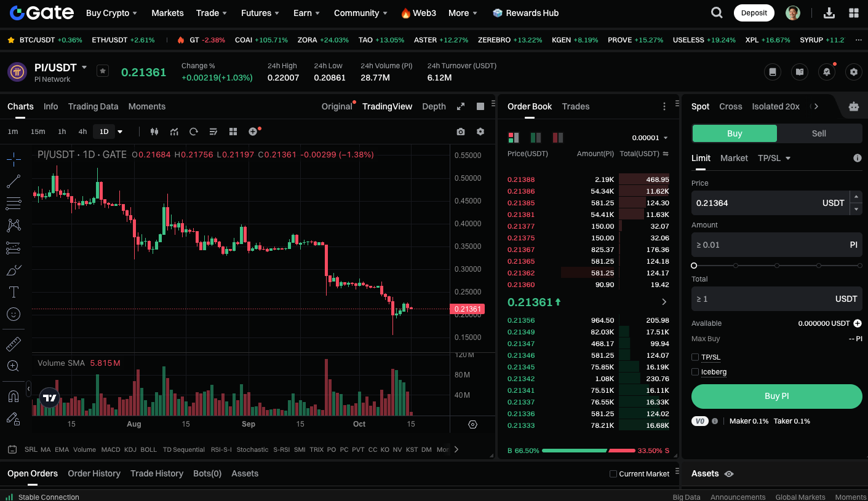
Task: Select the XABCD pattern tool
Action: click(14, 226)
